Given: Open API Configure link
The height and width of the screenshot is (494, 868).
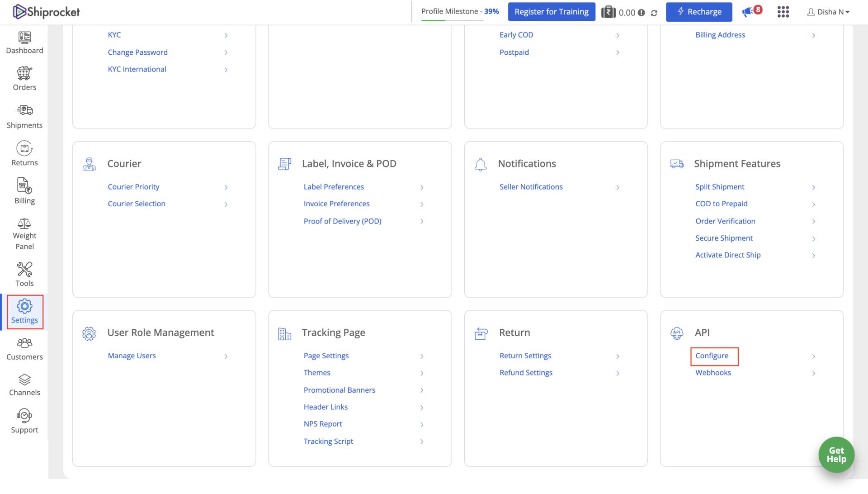Looking at the screenshot, I should (x=712, y=356).
